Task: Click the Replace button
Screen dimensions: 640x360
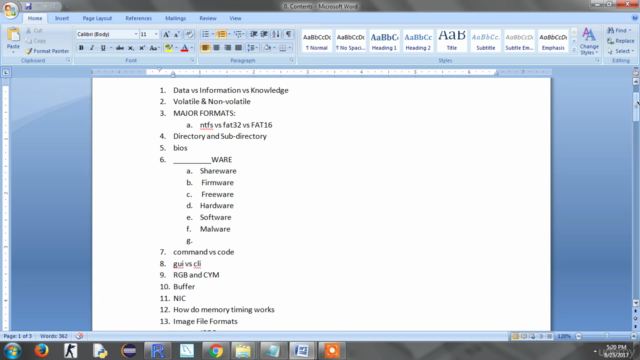Action: (621, 41)
